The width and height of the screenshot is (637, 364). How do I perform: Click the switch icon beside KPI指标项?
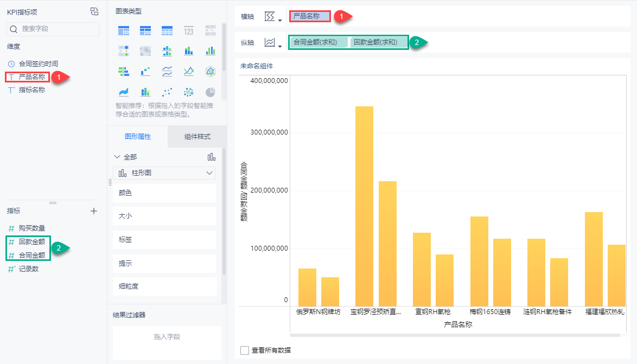tap(94, 11)
